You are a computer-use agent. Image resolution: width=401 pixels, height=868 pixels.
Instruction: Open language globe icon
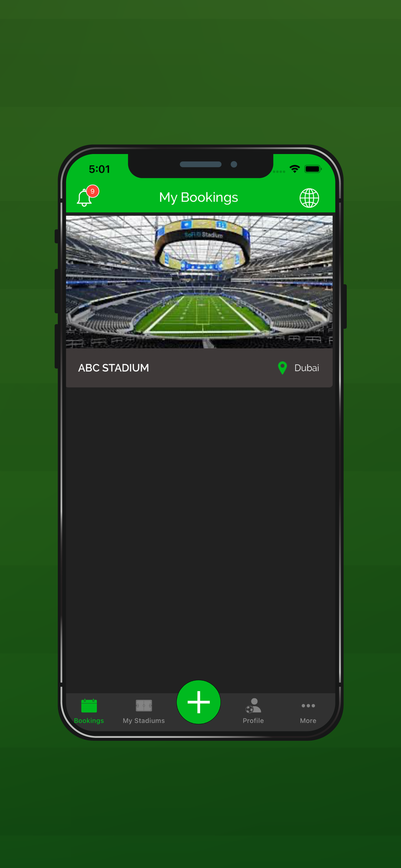[309, 198]
